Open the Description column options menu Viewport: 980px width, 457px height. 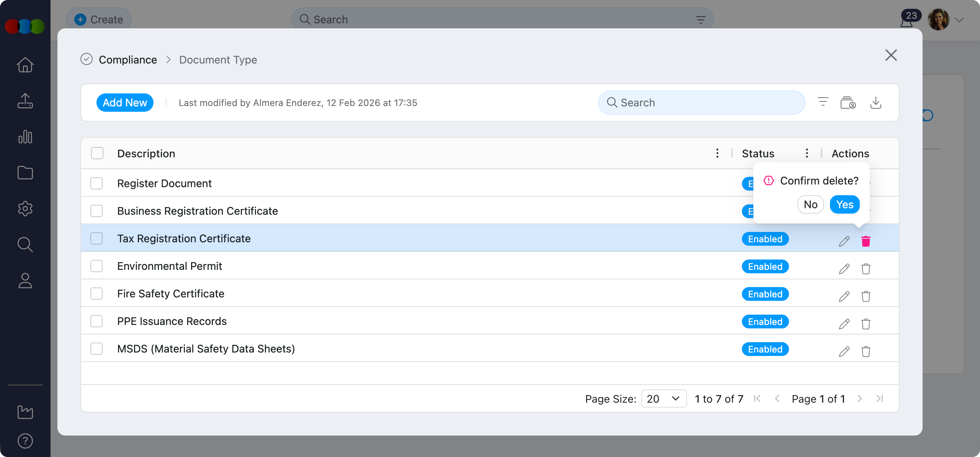pos(717,153)
